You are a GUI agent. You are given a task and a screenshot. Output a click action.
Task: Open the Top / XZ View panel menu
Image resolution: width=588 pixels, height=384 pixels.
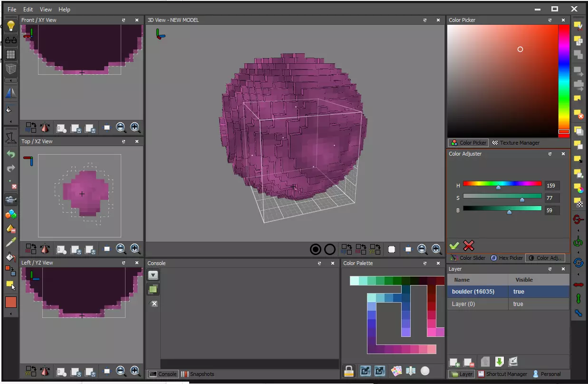click(x=124, y=141)
